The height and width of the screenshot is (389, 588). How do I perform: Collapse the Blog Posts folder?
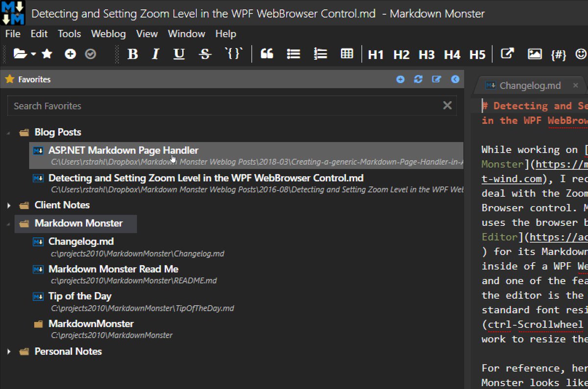tap(9, 133)
